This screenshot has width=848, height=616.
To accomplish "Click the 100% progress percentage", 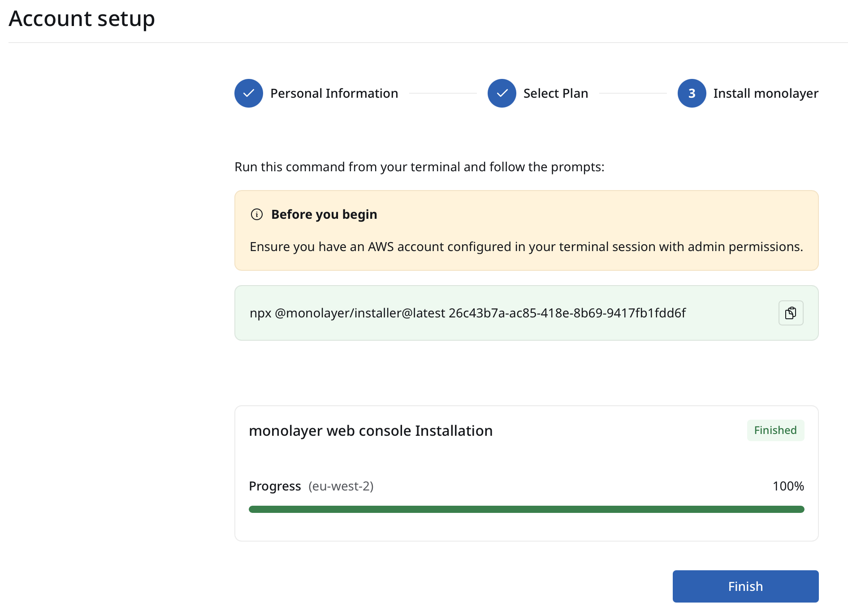I will click(788, 486).
